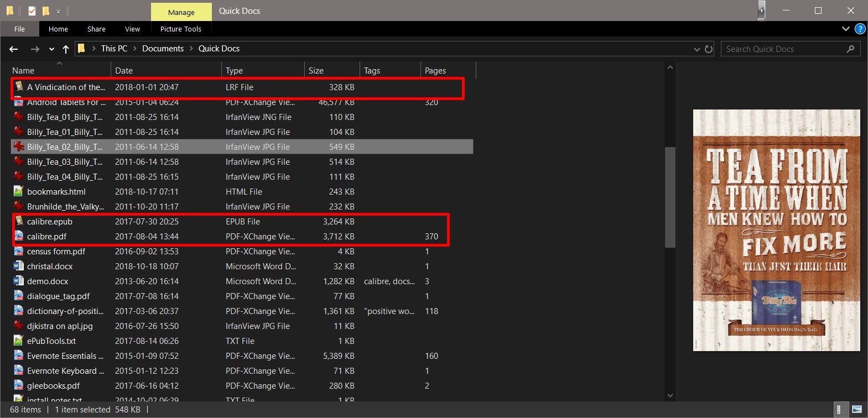Screen dimensions: 868x418
Task: Click the breadcrumb chevron after This PC
Action: point(134,49)
